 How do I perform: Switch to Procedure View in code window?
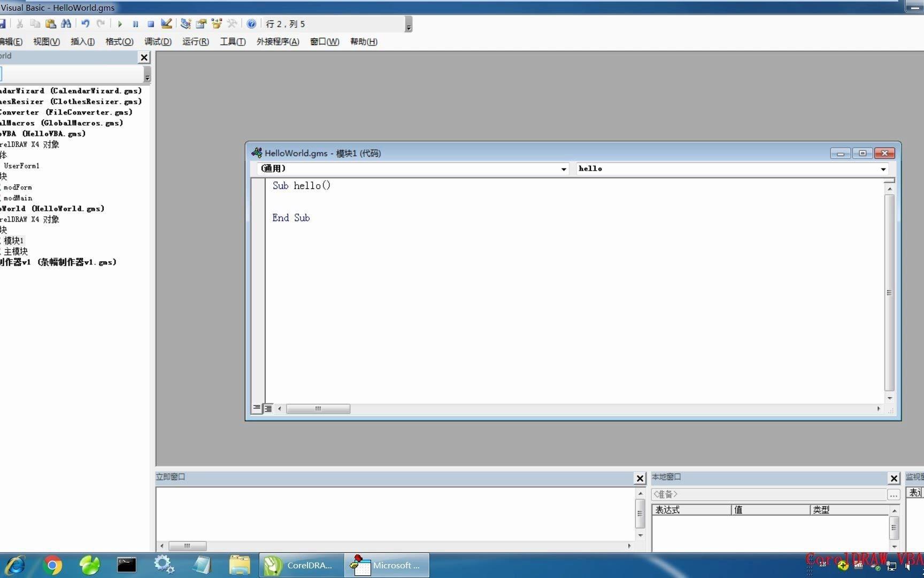tap(257, 408)
